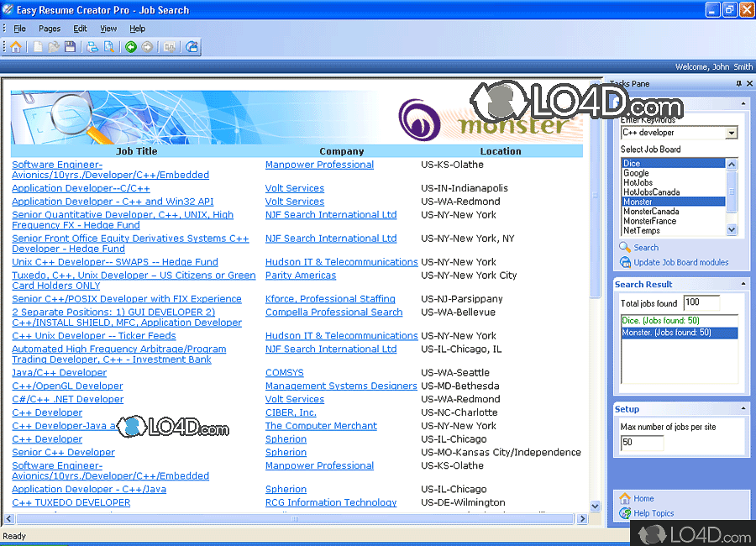
Task: Click the Home house icon in Tasks Pane
Action: [625, 498]
